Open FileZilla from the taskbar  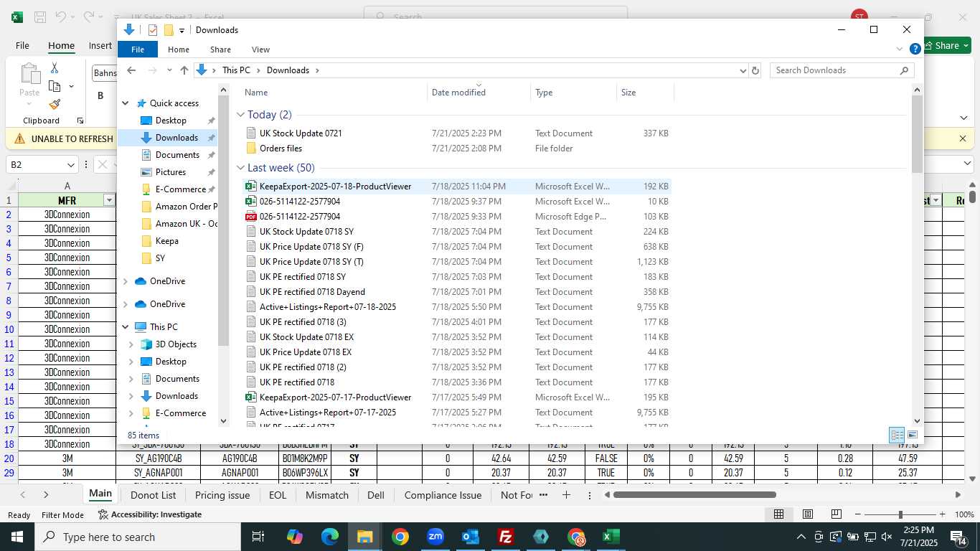pyautogui.click(x=506, y=537)
